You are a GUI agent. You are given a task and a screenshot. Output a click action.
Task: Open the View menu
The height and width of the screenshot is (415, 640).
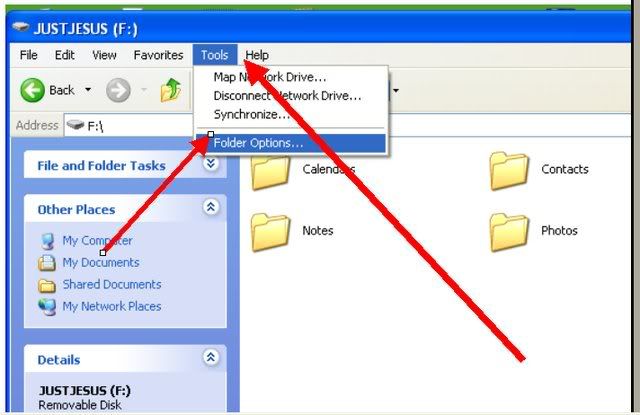click(104, 55)
